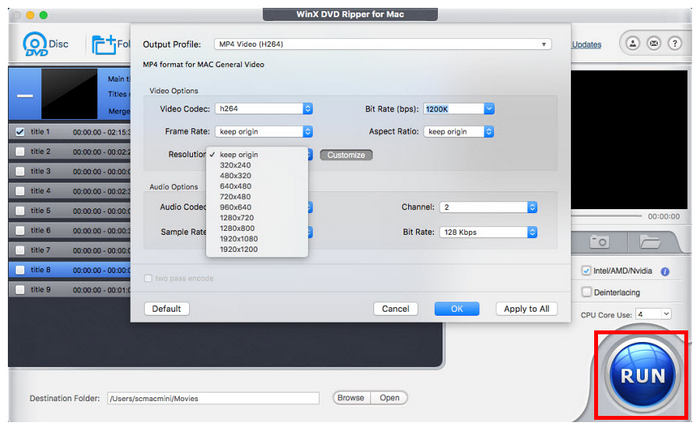Open the Output Profile dropdown
700x430 pixels.
383,44
